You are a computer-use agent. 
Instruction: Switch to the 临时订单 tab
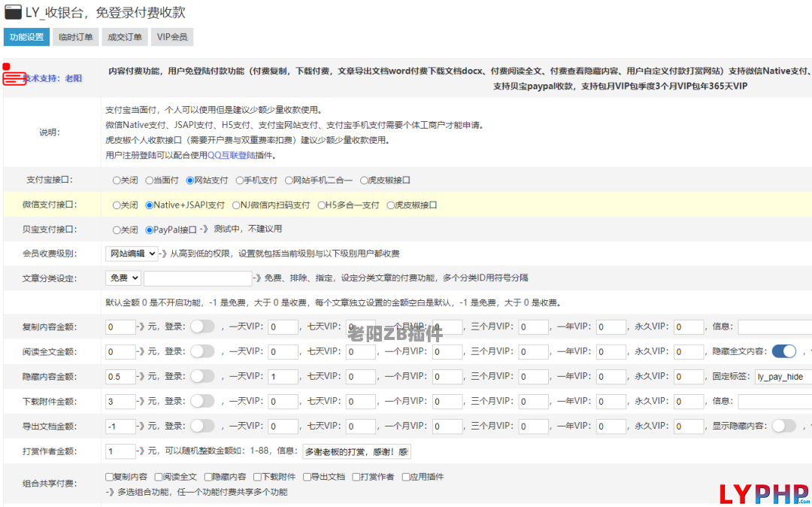76,37
